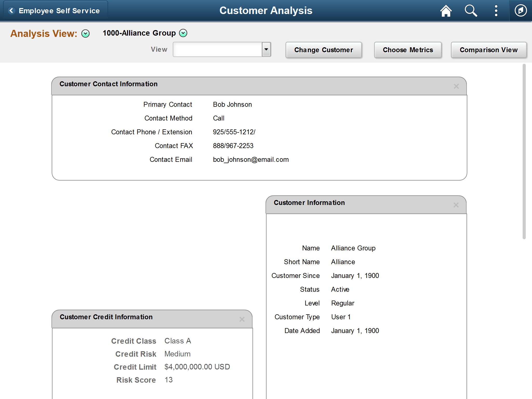Image resolution: width=532 pixels, height=399 pixels.
Task: Open the View dropdown arrow
Action: coord(266,49)
